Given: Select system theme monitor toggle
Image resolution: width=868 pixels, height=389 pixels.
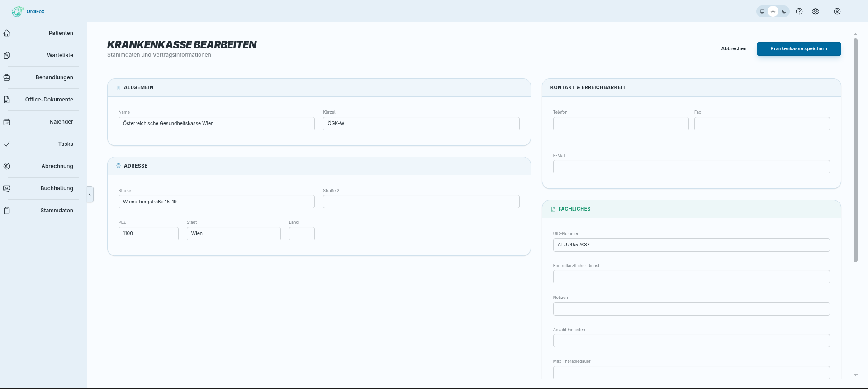Looking at the screenshot, I should [762, 11].
